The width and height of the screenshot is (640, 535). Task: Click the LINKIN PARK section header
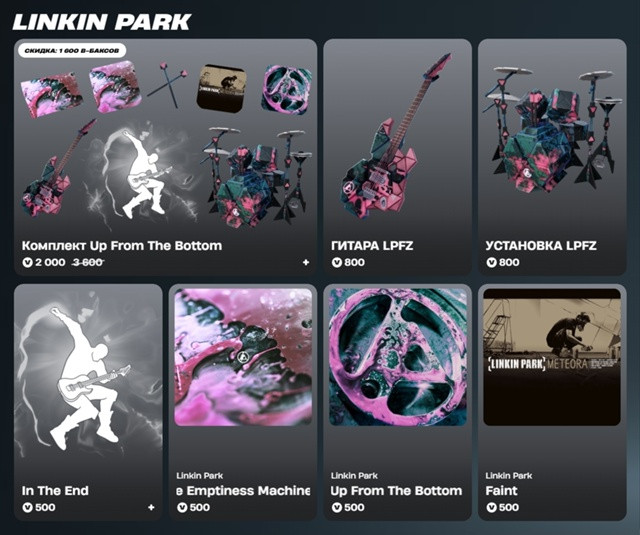tap(102, 22)
